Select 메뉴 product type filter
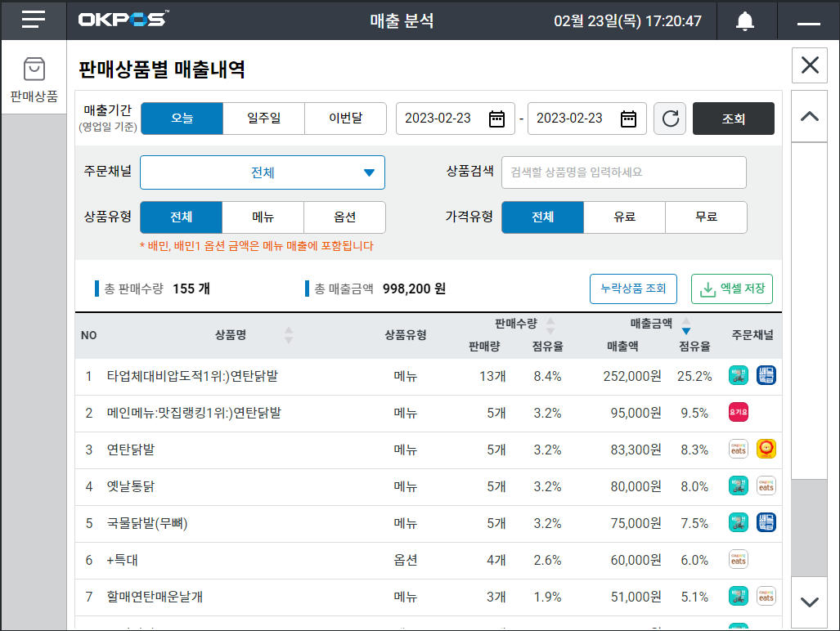840x631 pixels. pyautogui.click(x=263, y=217)
